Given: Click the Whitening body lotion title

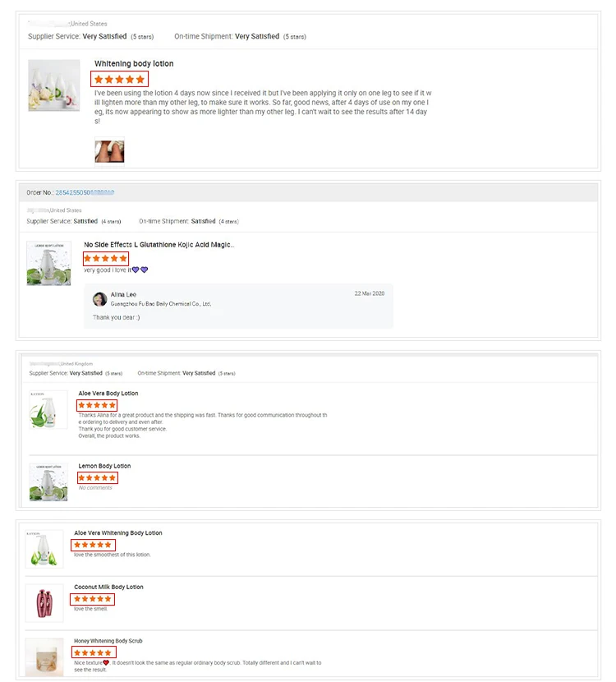Looking at the screenshot, I should point(134,64).
